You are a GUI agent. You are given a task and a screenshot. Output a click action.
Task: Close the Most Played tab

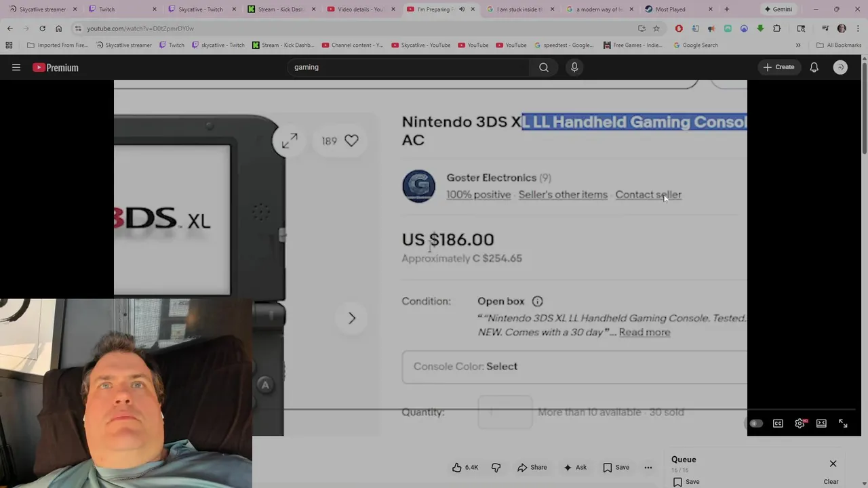711,9
